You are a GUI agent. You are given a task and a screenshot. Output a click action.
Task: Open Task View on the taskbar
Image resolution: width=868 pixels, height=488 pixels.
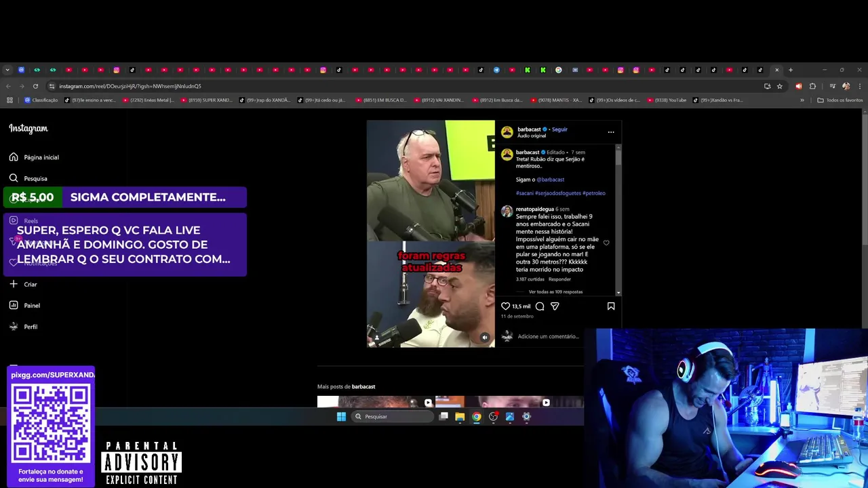[443, 417]
